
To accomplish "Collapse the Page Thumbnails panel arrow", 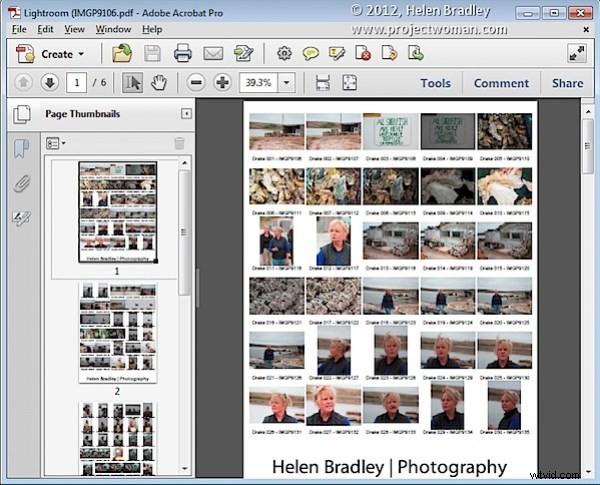I will [186, 114].
